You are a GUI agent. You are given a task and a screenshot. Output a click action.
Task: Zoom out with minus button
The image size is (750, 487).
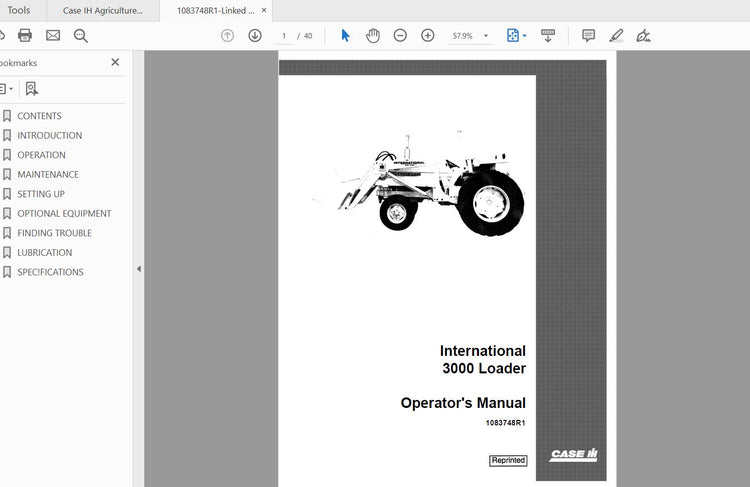(400, 35)
